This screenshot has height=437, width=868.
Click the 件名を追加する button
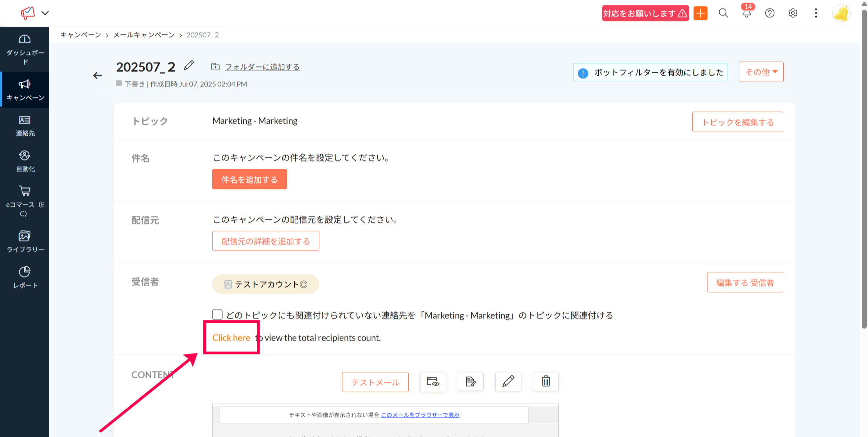point(249,179)
